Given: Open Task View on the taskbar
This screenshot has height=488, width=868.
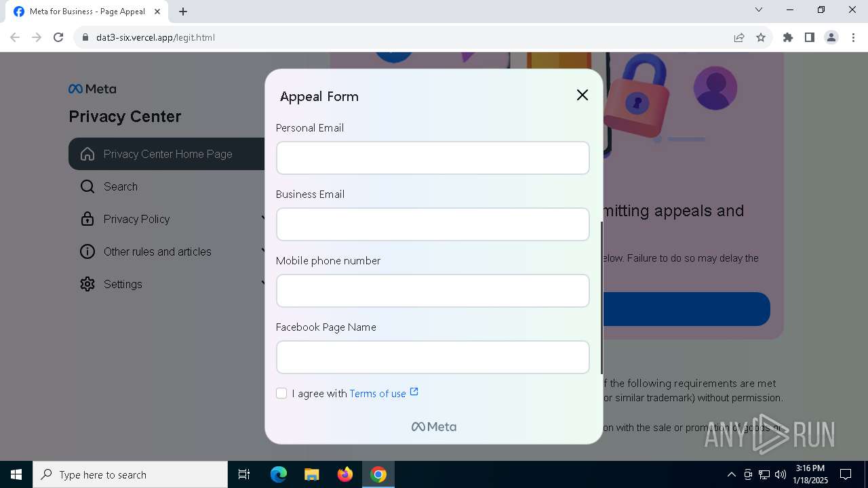Looking at the screenshot, I should point(244,474).
